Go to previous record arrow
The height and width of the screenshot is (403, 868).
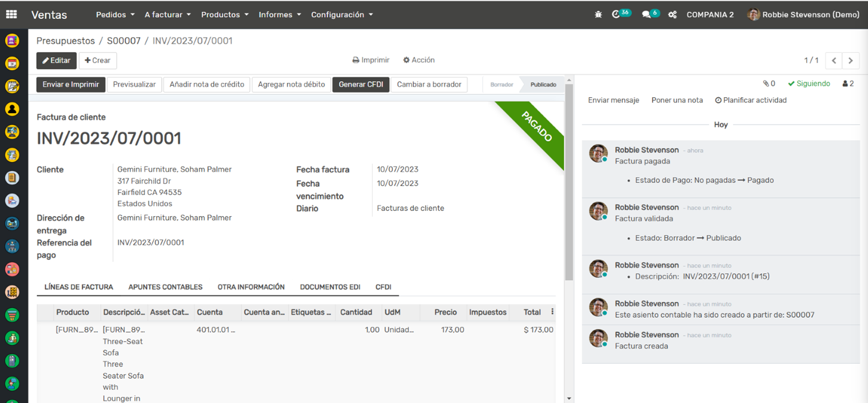(x=834, y=60)
